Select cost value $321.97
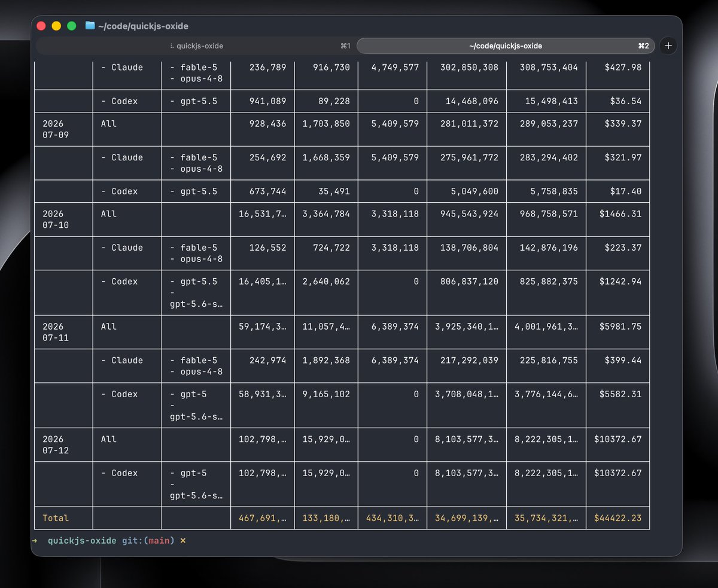Image resolution: width=718 pixels, height=588 pixels. 623,157
